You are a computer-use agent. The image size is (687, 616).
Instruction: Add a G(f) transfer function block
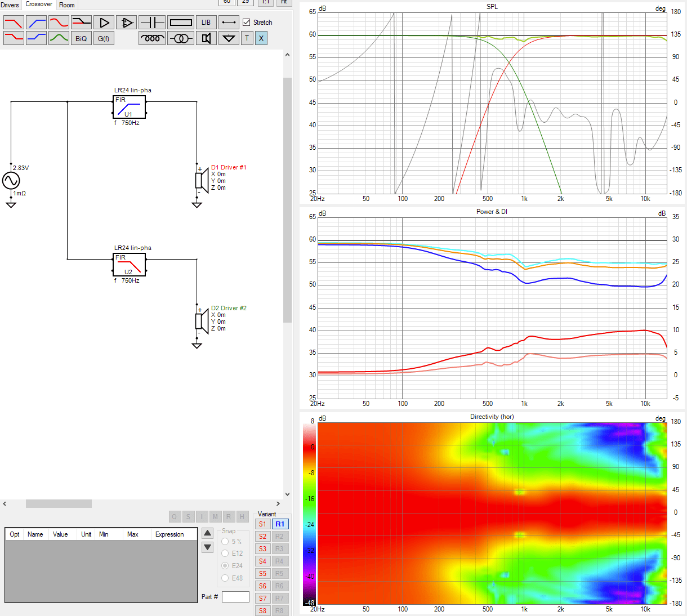(x=104, y=38)
